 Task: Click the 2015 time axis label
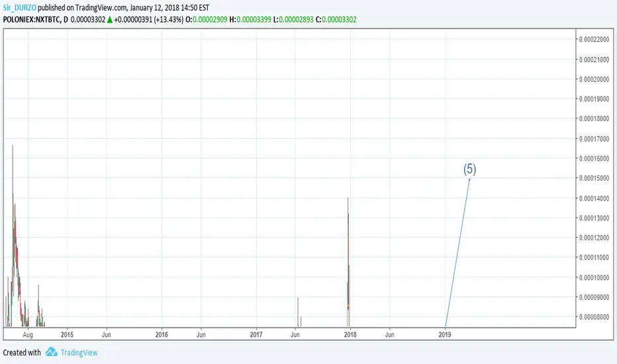point(67,334)
